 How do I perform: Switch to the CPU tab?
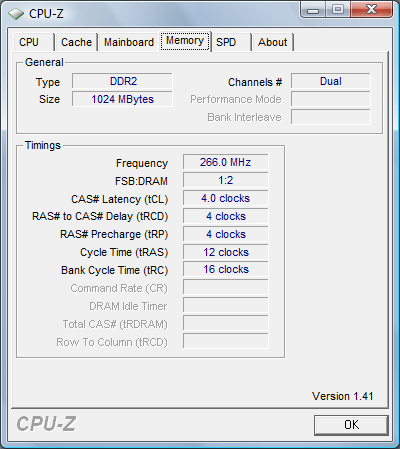(x=34, y=42)
